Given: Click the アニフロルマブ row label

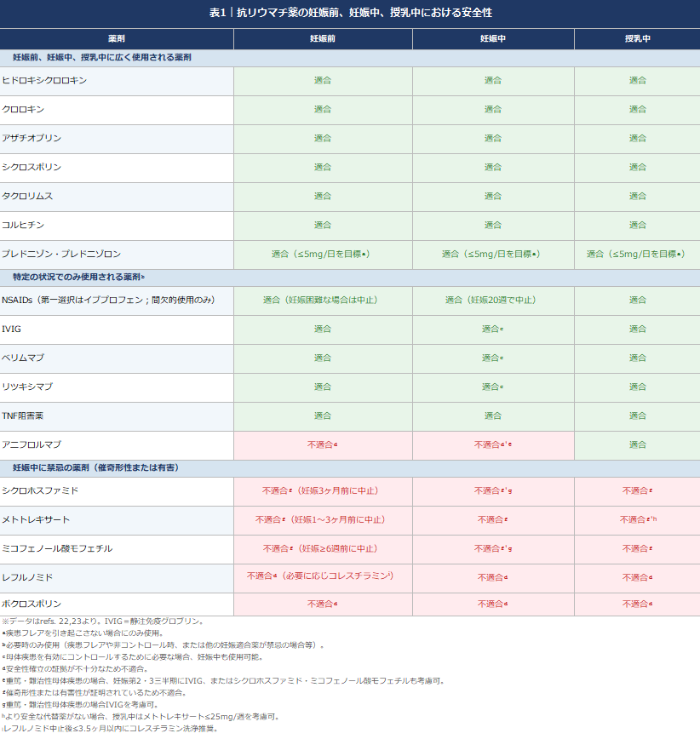Looking at the screenshot, I should click(x=32, y=445).
